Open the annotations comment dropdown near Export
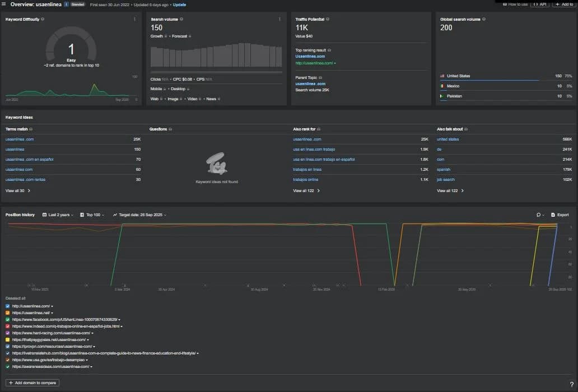Screen dimensions: 578x392 540,215
